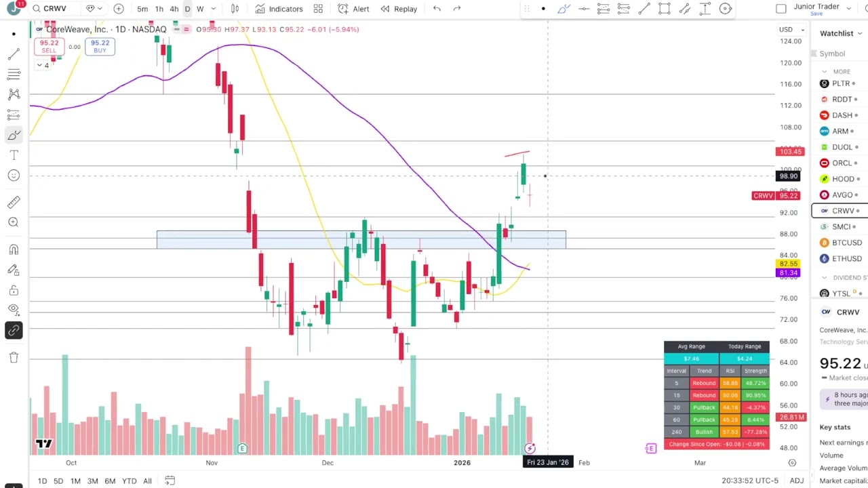Toggle magnet mode for drawings
Screen dimensions: 868x488
[14, 249]
